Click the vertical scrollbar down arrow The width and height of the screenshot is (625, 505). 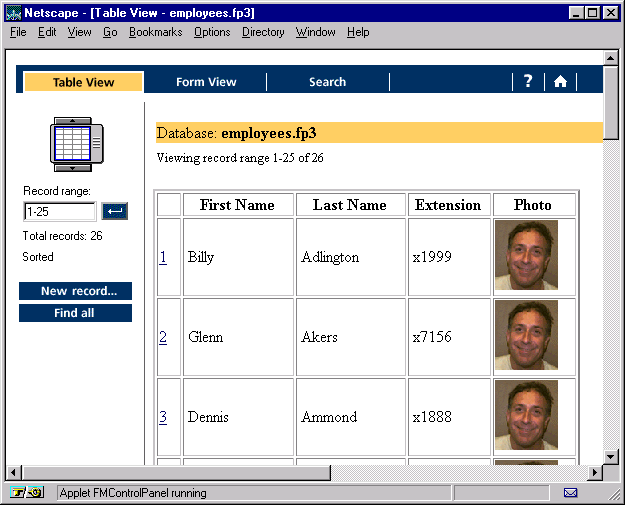610,457
